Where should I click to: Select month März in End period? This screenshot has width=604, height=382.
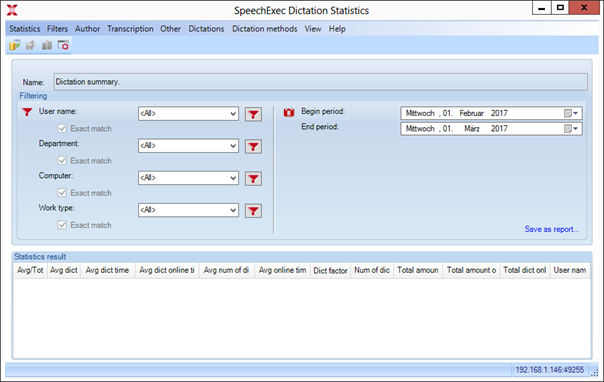pos(472,129)
